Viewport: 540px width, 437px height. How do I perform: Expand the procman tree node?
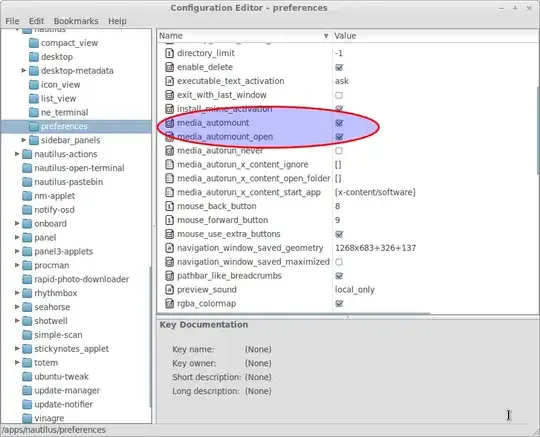[17, 265]
